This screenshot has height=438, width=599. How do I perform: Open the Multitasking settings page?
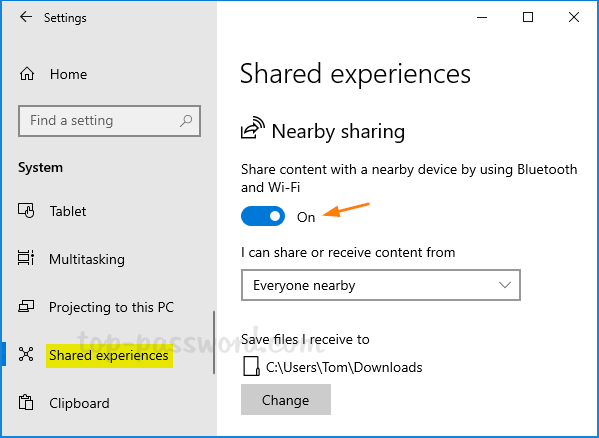pyautogui.click(x=87, y=259)
